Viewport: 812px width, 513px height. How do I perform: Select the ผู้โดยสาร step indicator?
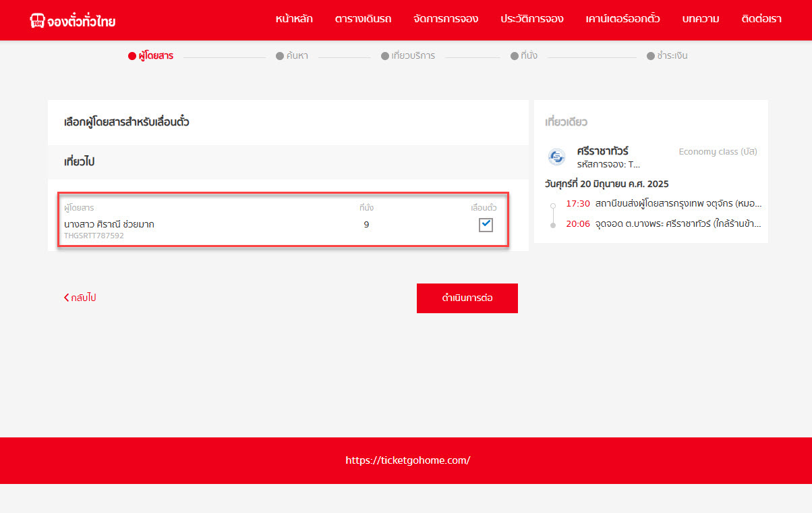pos(150,56)
